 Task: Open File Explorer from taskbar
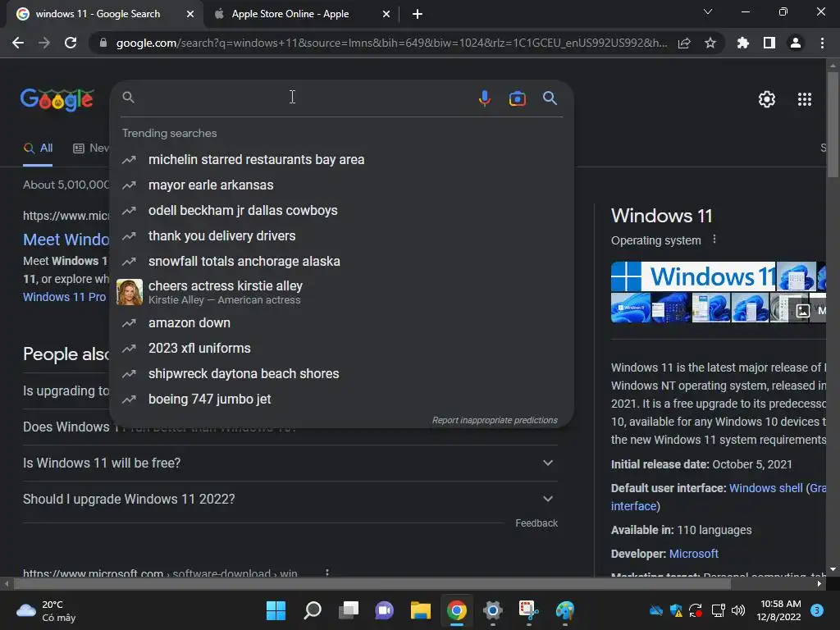point(421,610)
